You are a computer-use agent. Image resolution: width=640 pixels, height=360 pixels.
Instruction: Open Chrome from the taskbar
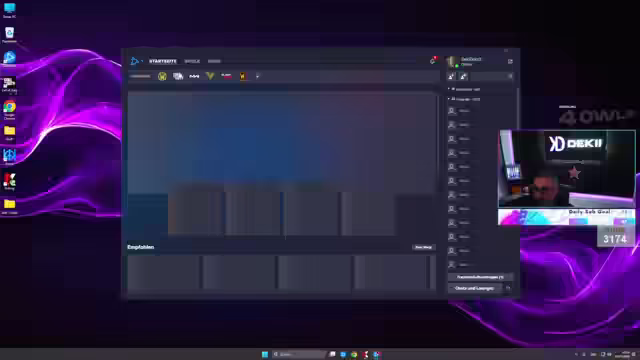354,354
